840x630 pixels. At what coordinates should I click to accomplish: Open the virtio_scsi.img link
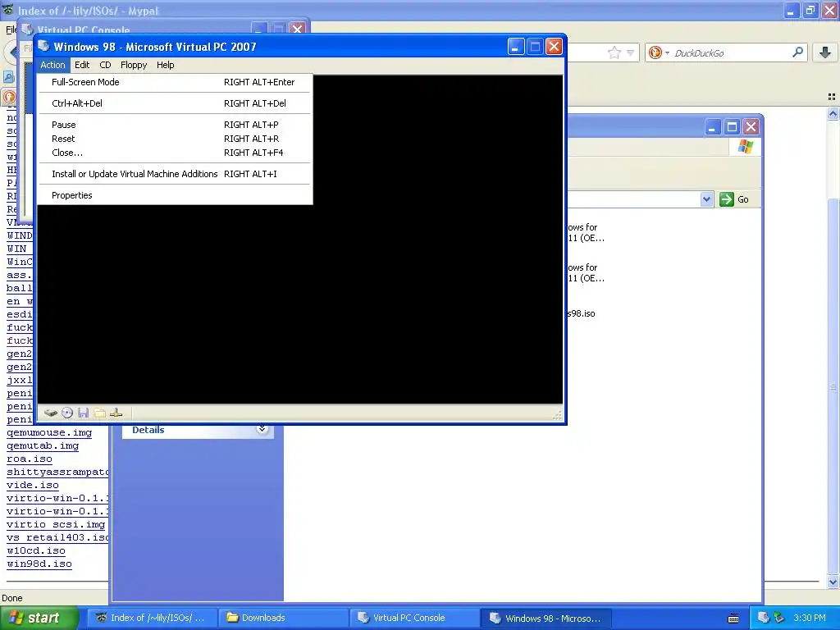click(x=55, y=524)
